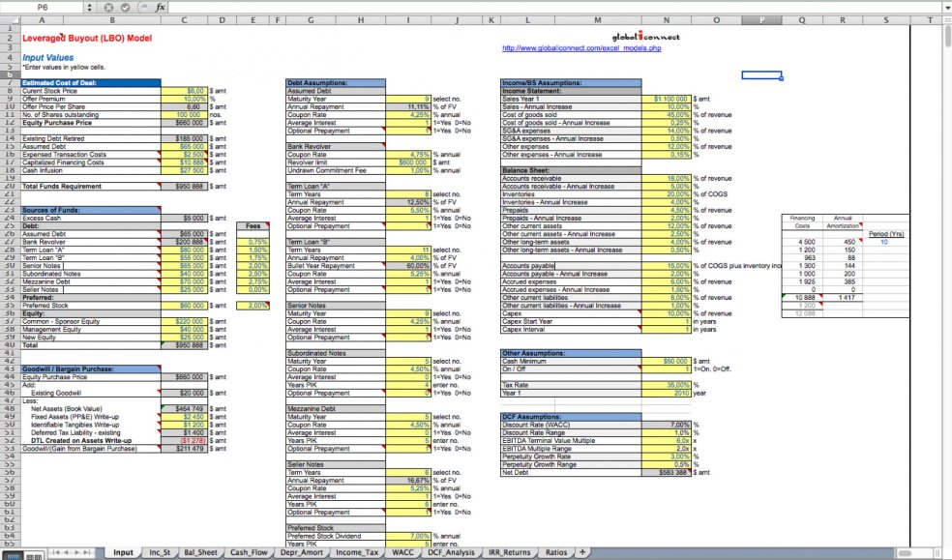Click the green Accept checkmark icon
The image size is (952, 560).
pyautogui.click(x=126, y=7)
